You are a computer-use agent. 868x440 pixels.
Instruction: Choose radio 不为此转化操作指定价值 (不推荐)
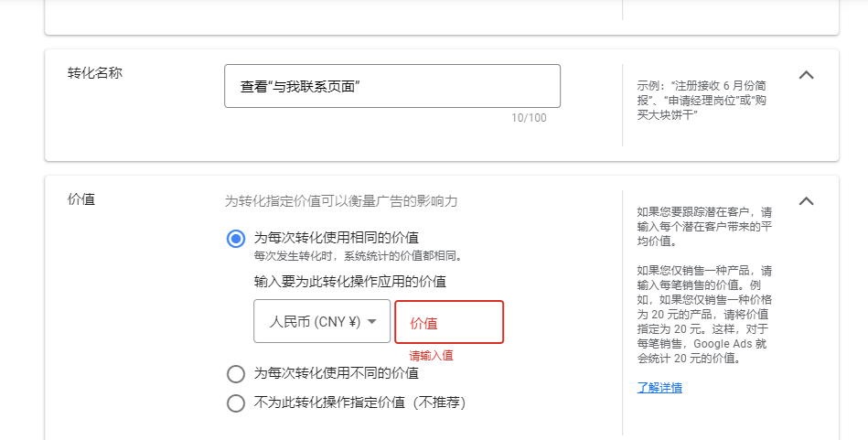point(236,402)
